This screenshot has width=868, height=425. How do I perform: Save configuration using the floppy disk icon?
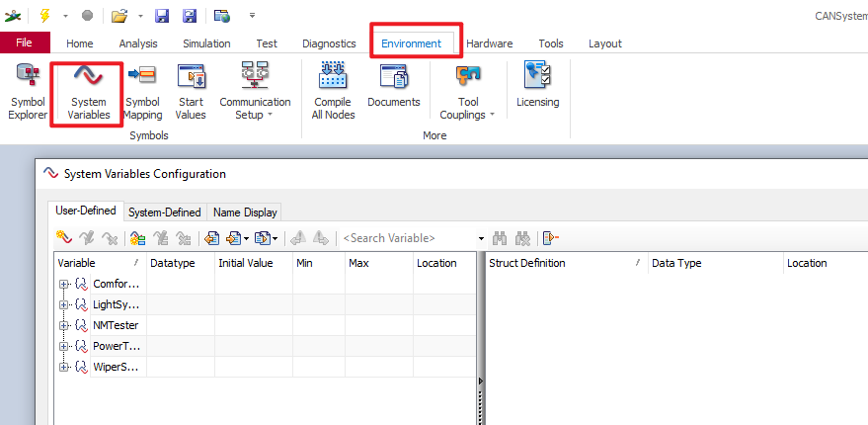(x=162, y=16)
